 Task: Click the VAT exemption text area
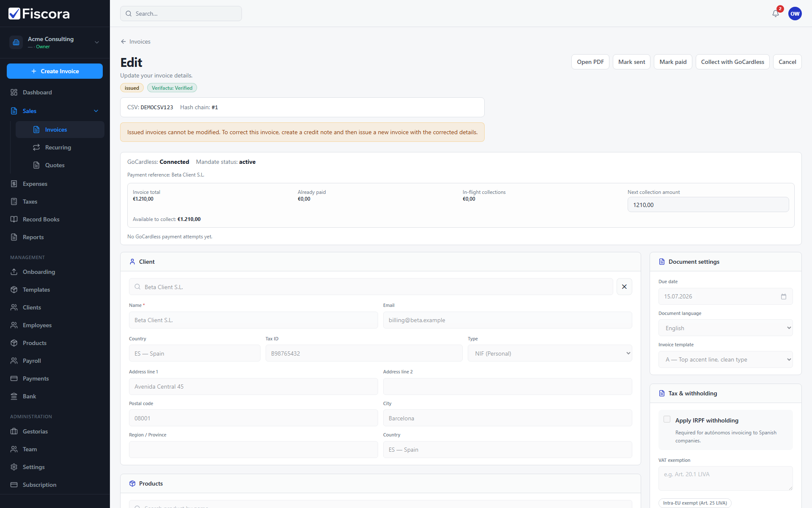(726, 478)
